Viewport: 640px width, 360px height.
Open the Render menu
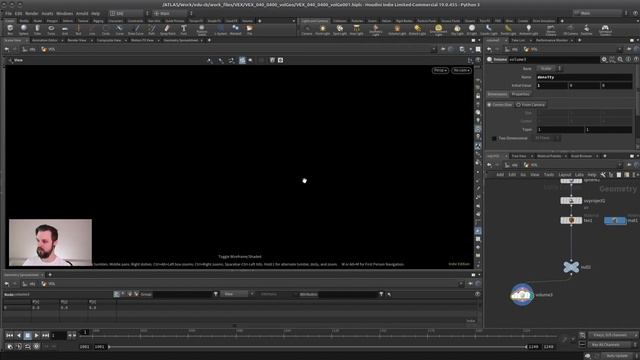31,13
